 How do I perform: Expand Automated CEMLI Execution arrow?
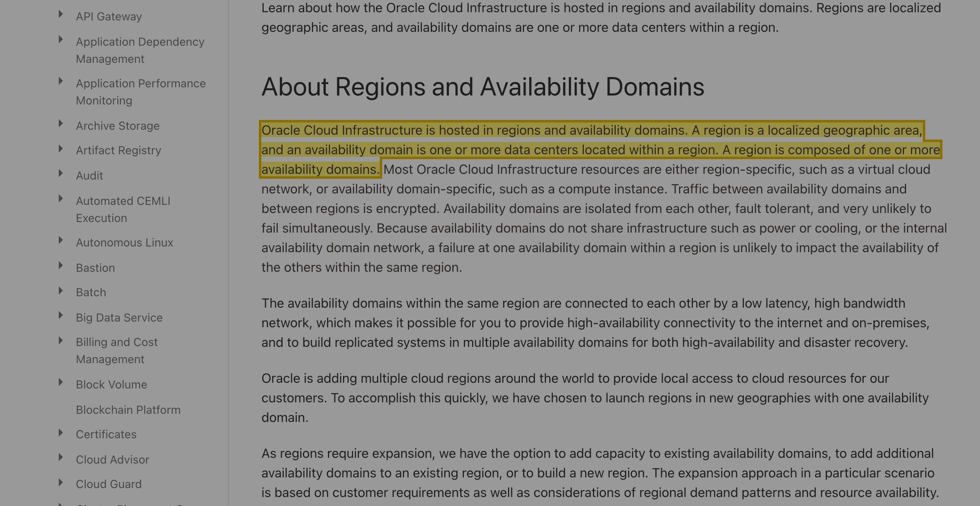tap(61, 199)
